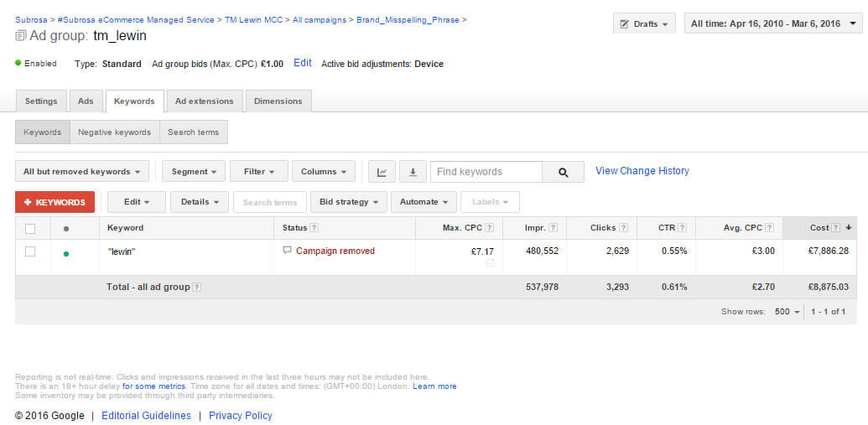
Task: Click the Campaign removed status text
Action: pyautogui.click(x=335, y=251)
